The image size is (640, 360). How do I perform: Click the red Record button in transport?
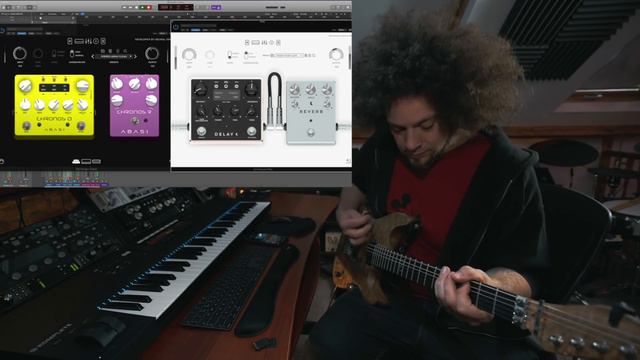click(x=149, y=7)
